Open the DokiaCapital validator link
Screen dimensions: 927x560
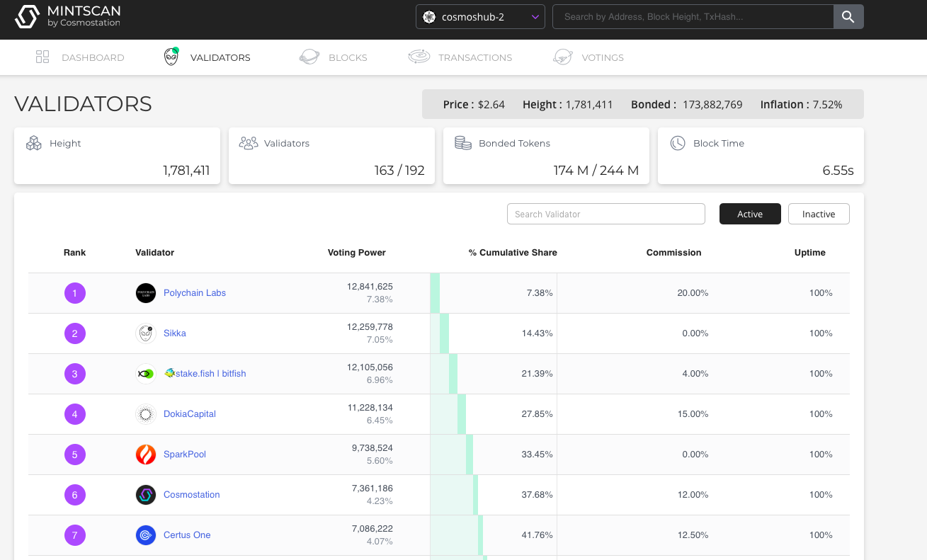pyautogui.click(x=190, y=414)
